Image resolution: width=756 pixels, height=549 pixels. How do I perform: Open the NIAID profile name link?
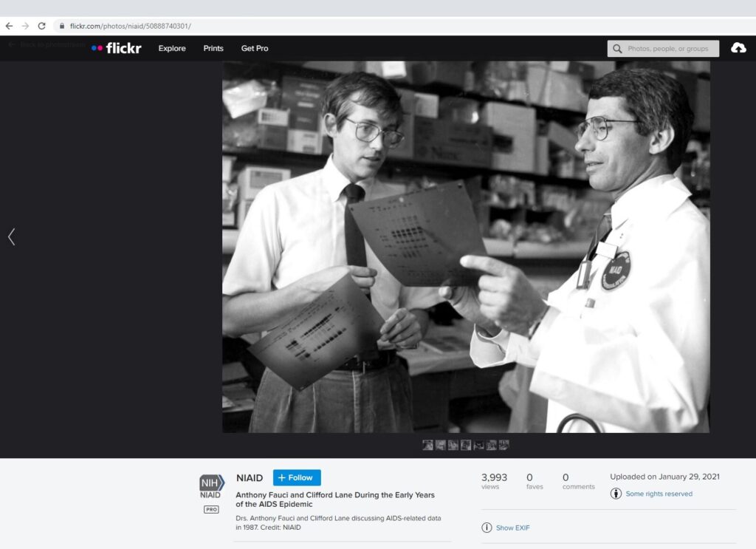[x=250, y=478]
